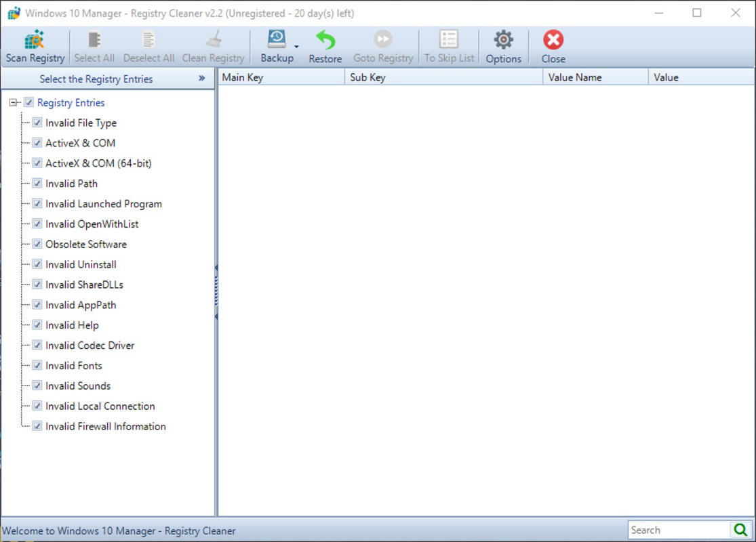This screenshot has height=542, width=756.
Task: Click the Deselect All toolbar icon
Action: (148, 39)
